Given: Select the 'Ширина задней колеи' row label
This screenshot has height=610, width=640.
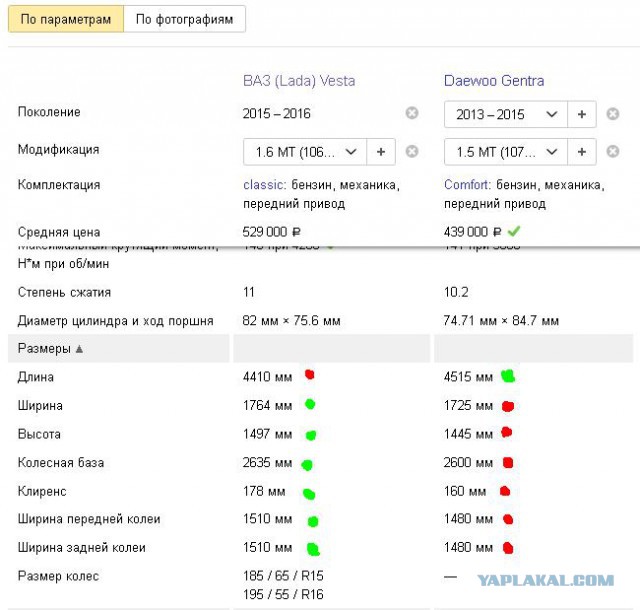Looking at the screenshot, I should (82, 548).
